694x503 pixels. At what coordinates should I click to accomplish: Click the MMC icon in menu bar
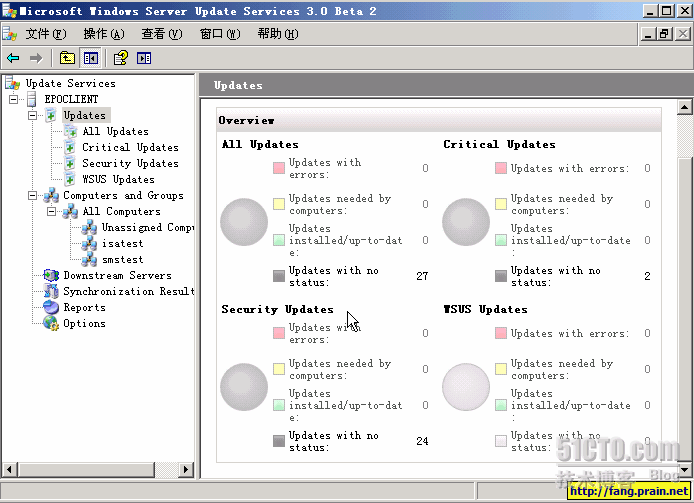point(9,34)
